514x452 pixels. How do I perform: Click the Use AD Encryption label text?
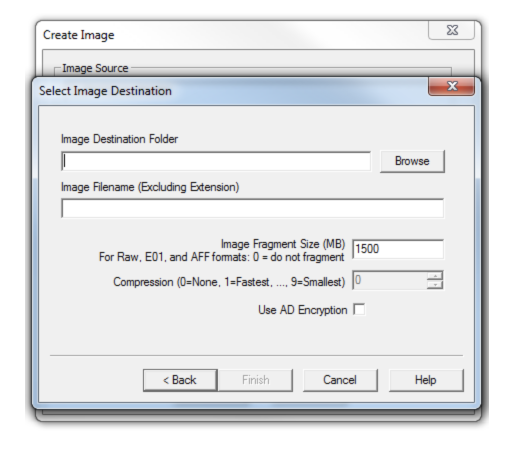[302, 310]
